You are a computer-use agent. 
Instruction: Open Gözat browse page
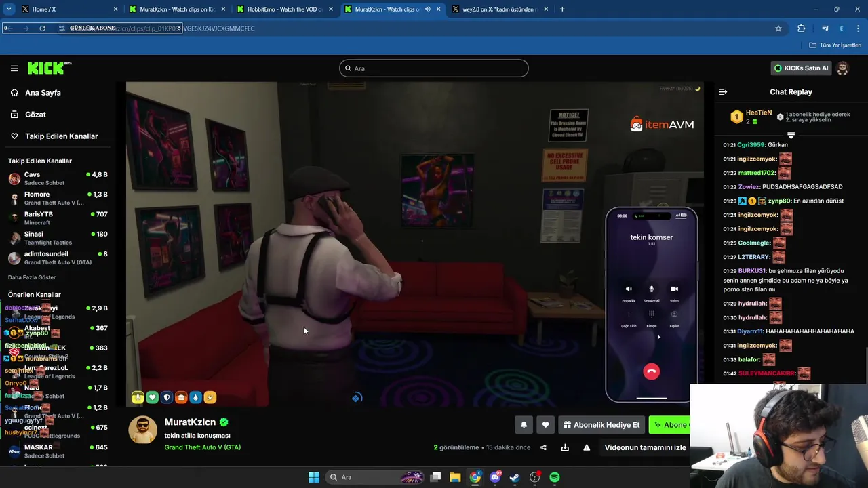pos(35,115)
